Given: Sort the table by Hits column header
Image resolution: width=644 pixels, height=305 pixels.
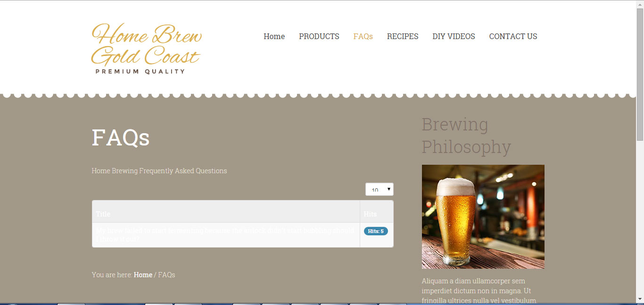Looking at the screenshot, I should (x=370, y=214).
